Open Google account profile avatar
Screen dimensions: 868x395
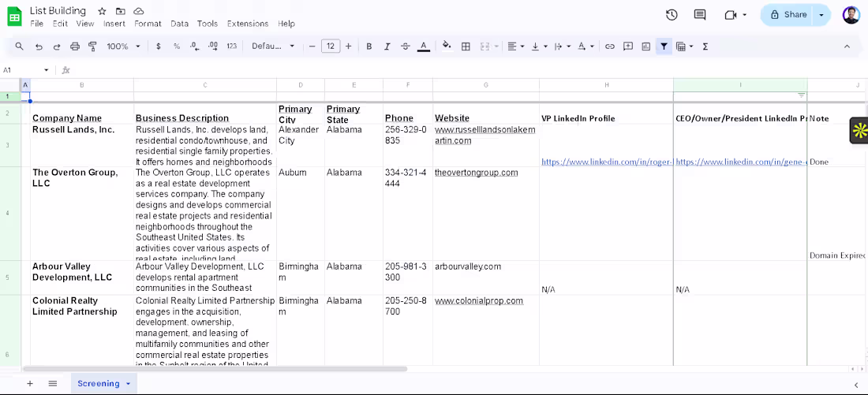pos(851,15)
